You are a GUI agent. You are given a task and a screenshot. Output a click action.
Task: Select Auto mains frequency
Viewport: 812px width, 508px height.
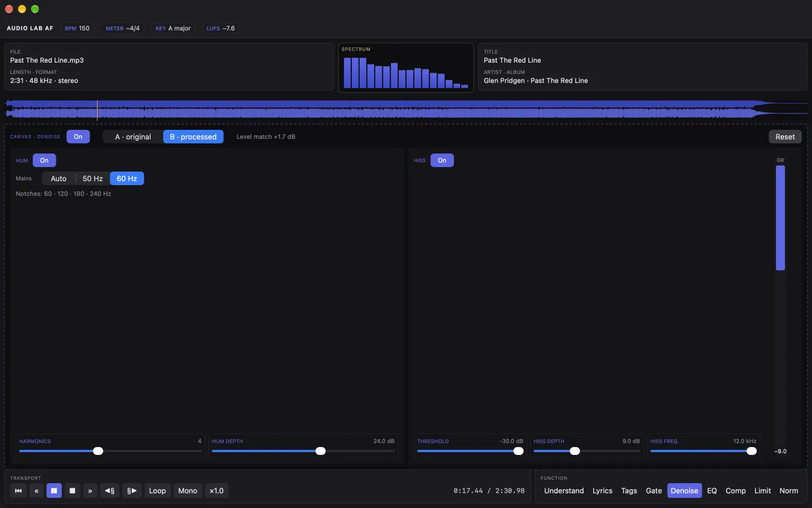coord(59,178)
